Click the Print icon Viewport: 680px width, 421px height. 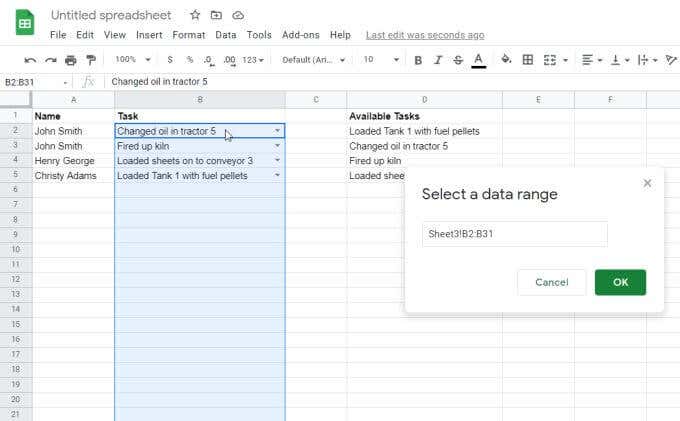point(70,60)
